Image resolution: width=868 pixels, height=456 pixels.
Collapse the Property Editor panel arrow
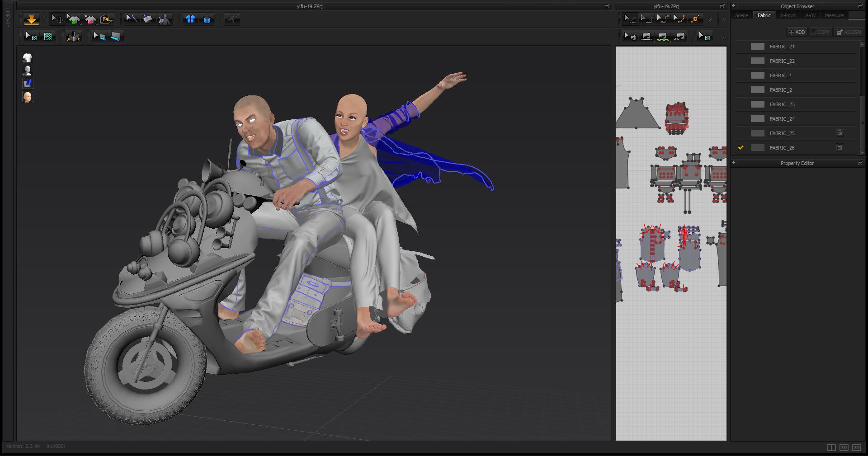tap(734, 163)
